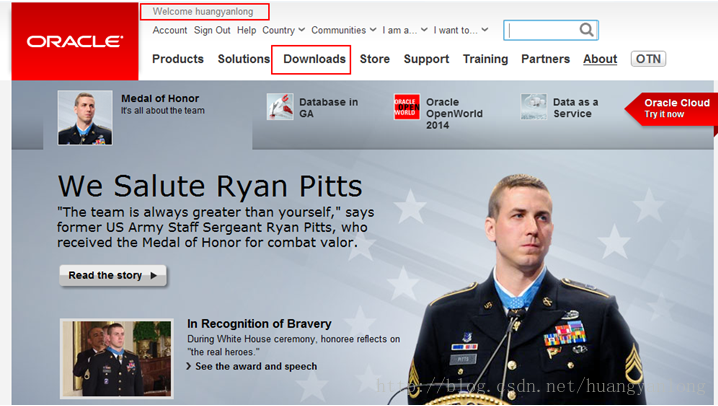The height and width of the screenshot is (406, 718).
Task: Click the Medal of Honor heading
Action: (160, 98)
